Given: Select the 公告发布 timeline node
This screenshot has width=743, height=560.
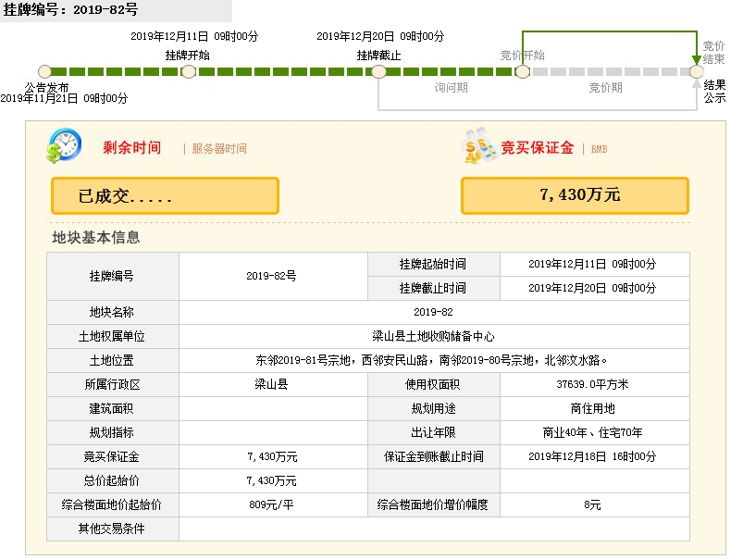Looking at the screenshot, I should 44,71.
